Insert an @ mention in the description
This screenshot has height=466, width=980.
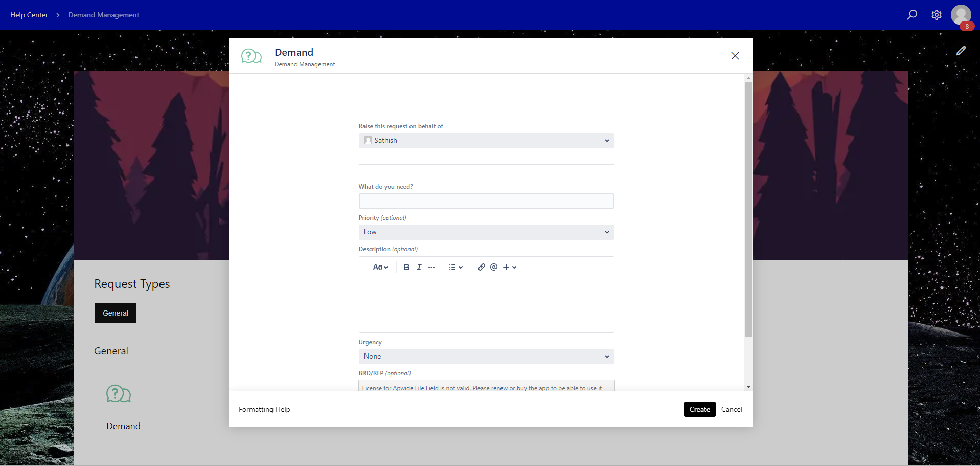pos(493,267)
